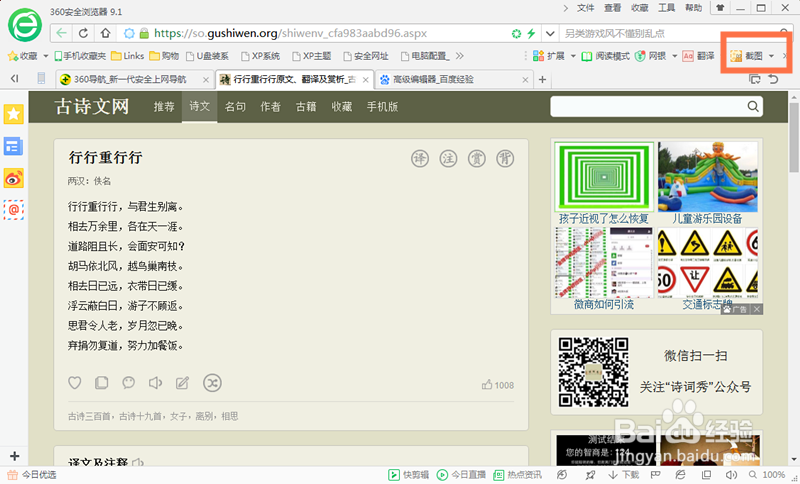Image resolution: width=800 pixels, height=484 pixels.
Task: Expand the 收藏 dropdown arrow
Action: coord(46,56)
